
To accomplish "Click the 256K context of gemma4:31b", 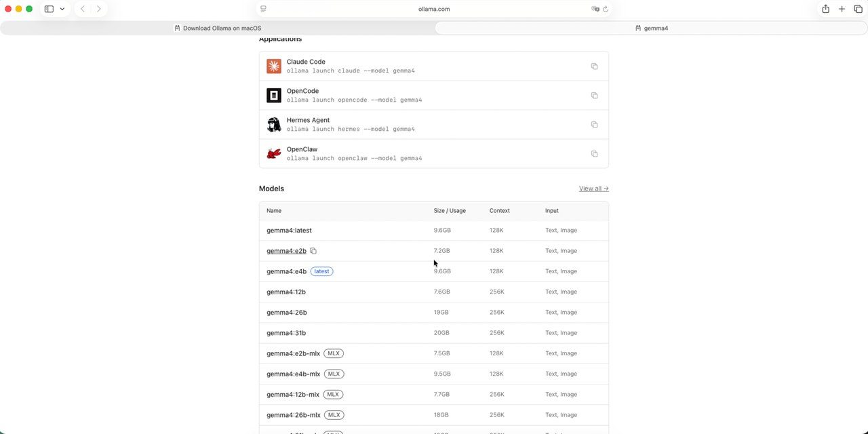I will [x=497, y=333].
